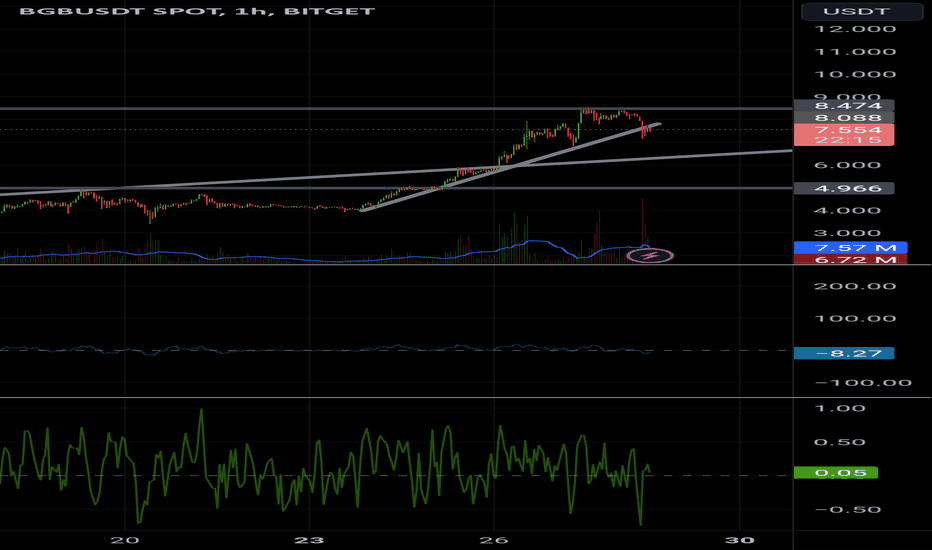Screen dimensions: 932x550
Task: Click date 26 on time axis
Action: pos(493,540)
